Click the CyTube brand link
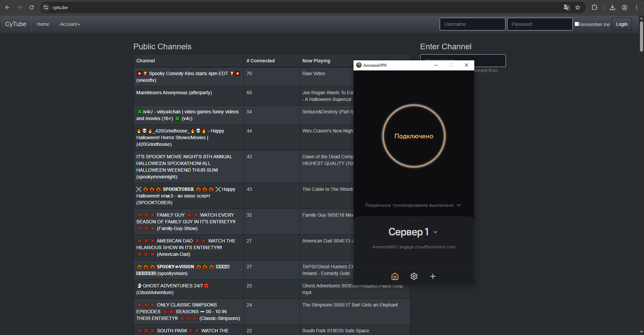Viewport: 644px width, 335px height. (16, 24)
